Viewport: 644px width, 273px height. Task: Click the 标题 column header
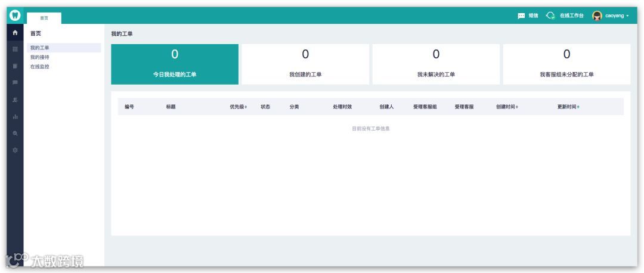pos(171,107)
